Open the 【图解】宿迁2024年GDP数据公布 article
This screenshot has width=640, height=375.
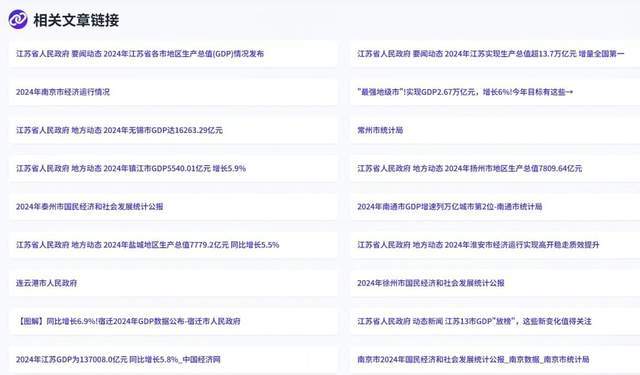[128, 321]
